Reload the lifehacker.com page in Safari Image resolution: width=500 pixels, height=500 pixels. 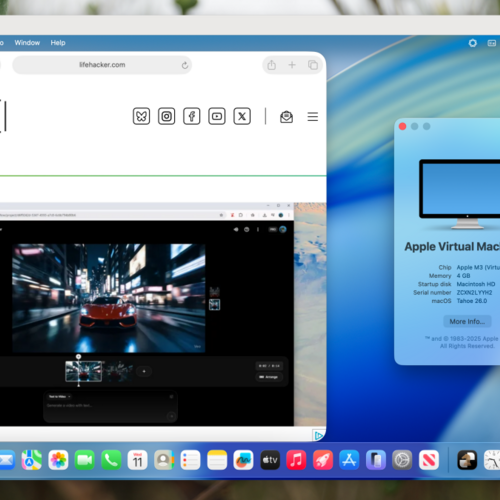pos(185,65)
